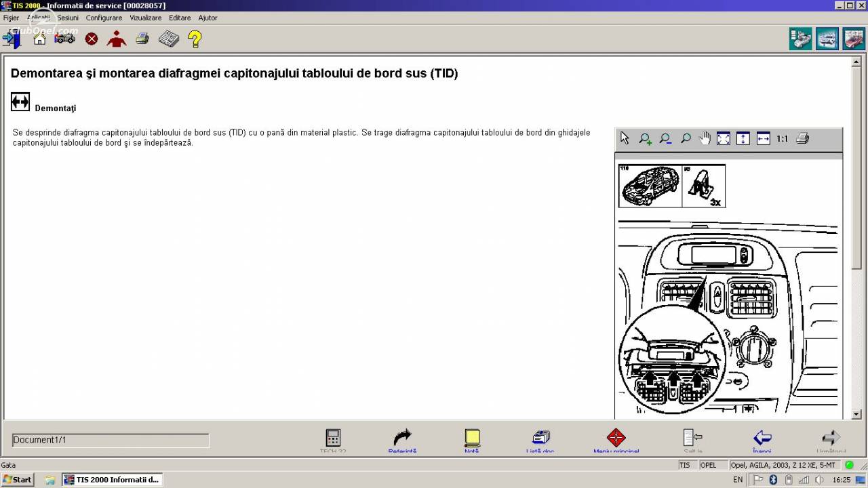This screenshot has width=868, height=488.
Task: Go to Meniu principal red diamond button
Action: (x=616, y=441)
